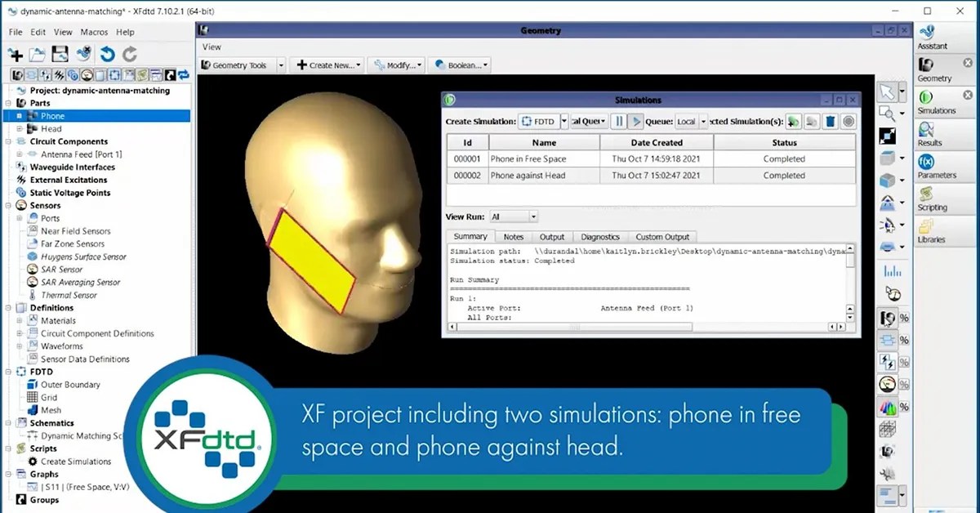Toggle the parts visibility icon in view toolbar
The image size is (980, 513).
coord(888,317)
